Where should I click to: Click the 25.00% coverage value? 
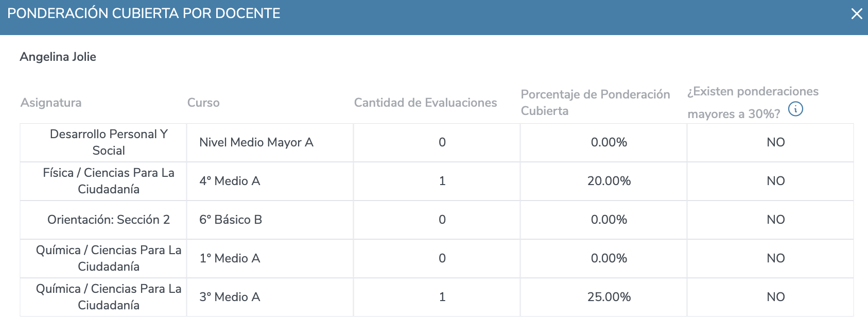point(609,297)
